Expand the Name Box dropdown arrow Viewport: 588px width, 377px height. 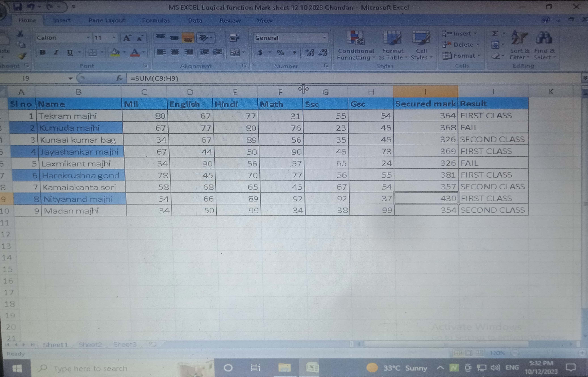70,79
